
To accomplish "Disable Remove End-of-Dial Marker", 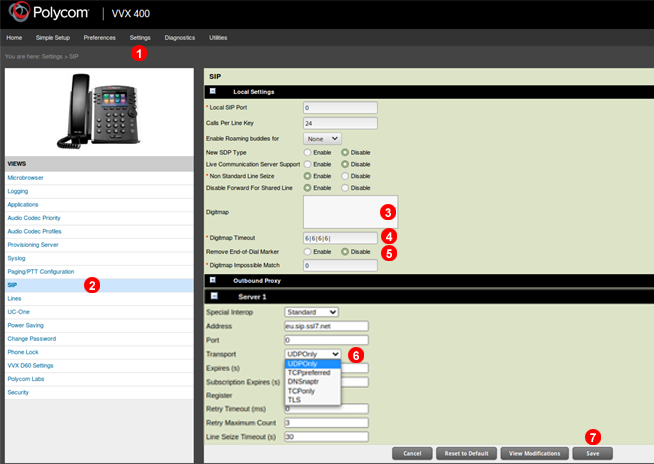I will [x=345, y=252].
